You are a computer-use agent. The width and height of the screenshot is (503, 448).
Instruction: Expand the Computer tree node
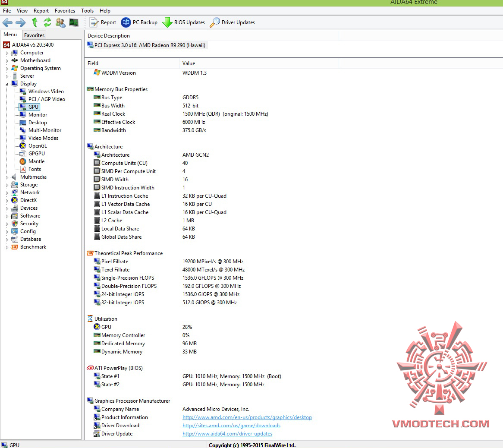[7, 53]
